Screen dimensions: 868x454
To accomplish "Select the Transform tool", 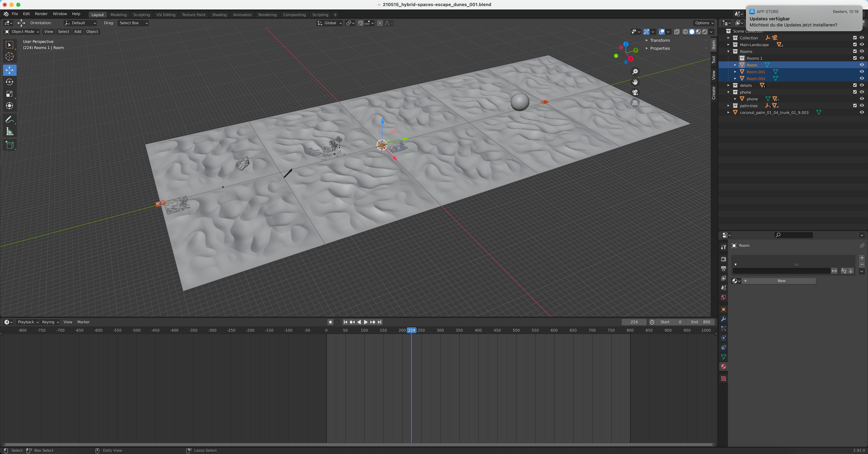I will click(9, 106).
